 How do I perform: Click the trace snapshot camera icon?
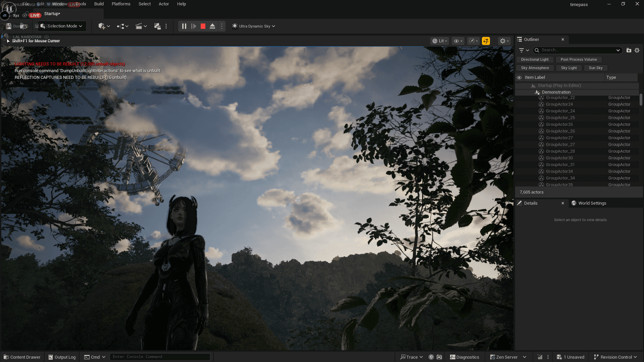point(439,357)
